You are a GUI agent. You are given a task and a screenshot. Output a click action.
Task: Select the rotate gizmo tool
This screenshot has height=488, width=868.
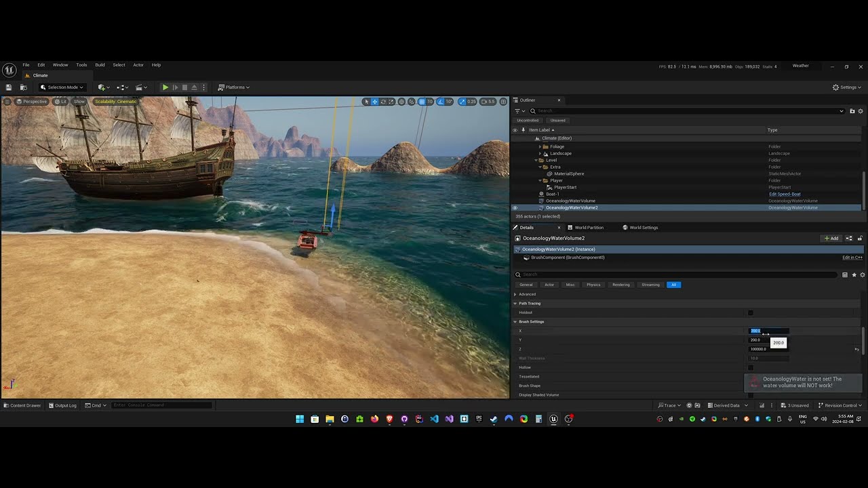pos(383,102)
